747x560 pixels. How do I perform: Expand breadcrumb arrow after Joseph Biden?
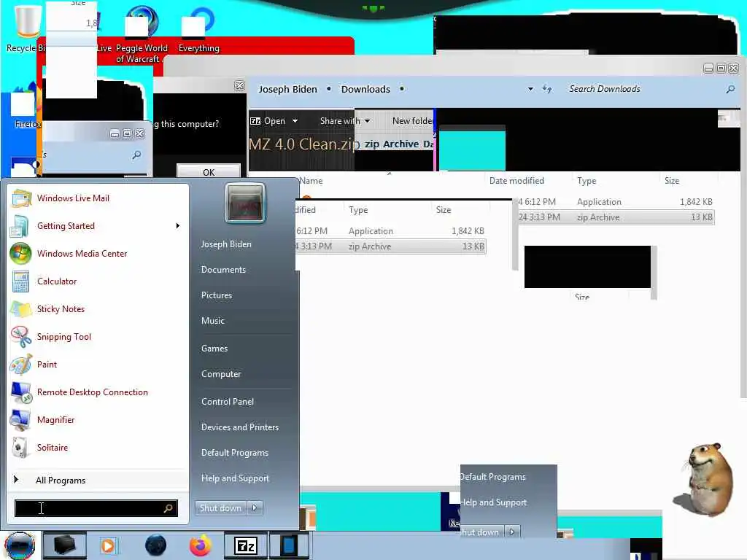329,89
